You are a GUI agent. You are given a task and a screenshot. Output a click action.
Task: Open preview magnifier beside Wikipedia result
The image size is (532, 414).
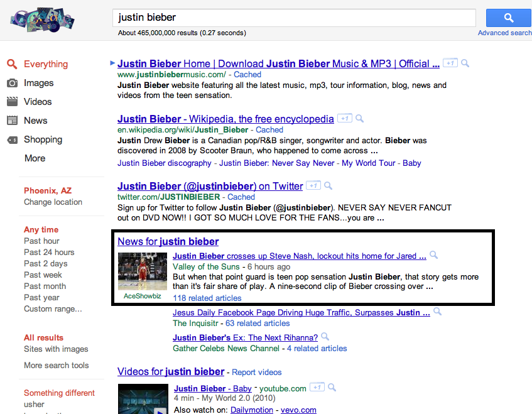[360, 119]
